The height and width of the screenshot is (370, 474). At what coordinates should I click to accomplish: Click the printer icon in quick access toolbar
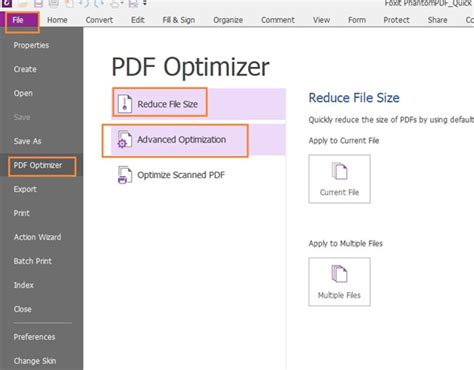(53, 3)
